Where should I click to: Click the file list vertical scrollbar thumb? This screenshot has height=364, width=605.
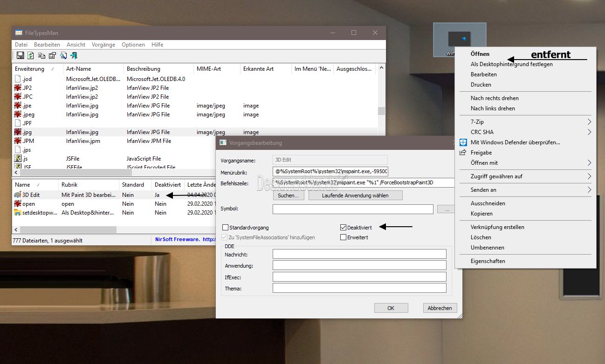click(381, 111)
